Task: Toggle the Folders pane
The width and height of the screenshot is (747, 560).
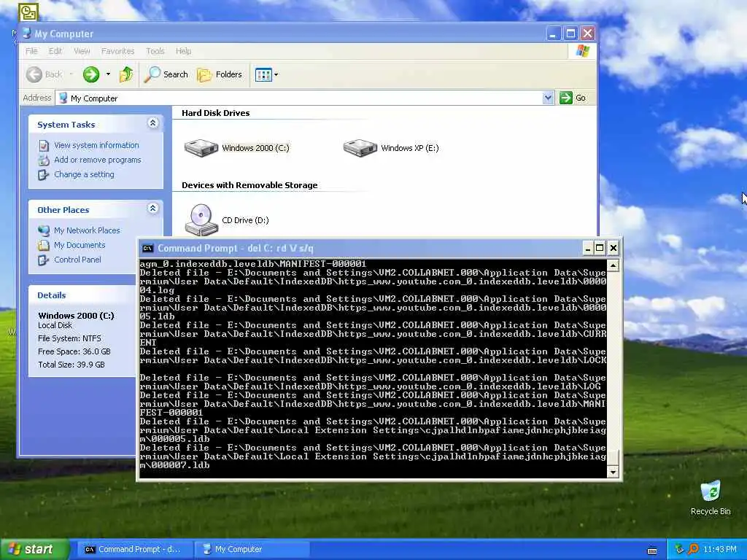Action: pyautogui.click(x=220, y=74)
